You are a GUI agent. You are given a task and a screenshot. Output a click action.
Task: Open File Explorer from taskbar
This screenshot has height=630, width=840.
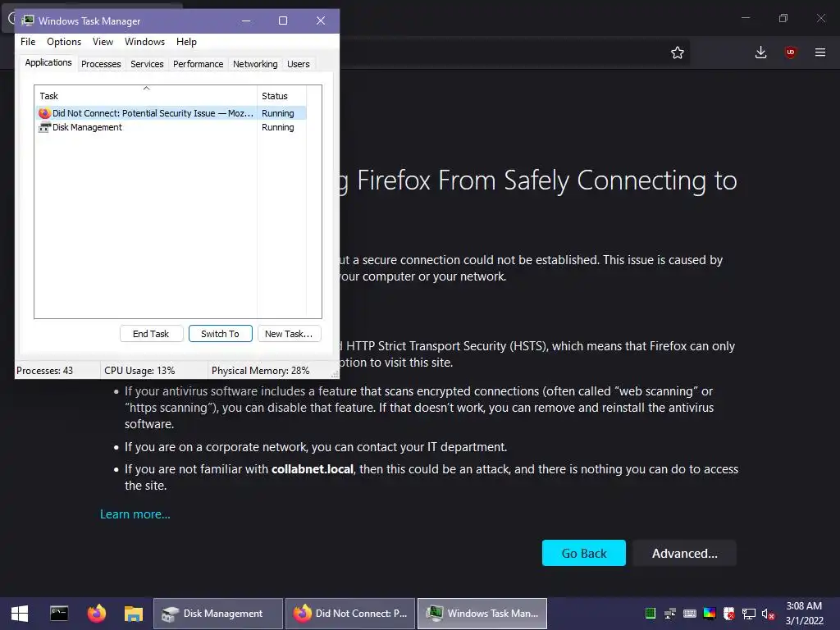pyautogui.click(x=134, y=614)
